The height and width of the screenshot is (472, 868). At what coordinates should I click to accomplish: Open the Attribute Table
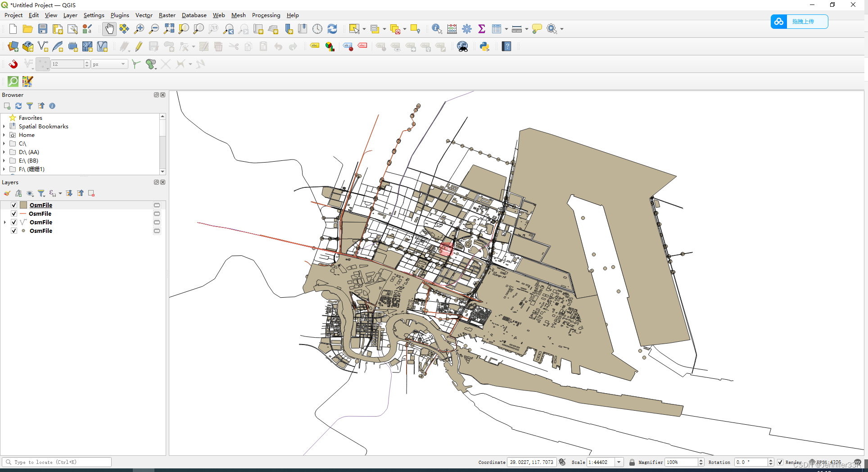click(x=497, y=28)
